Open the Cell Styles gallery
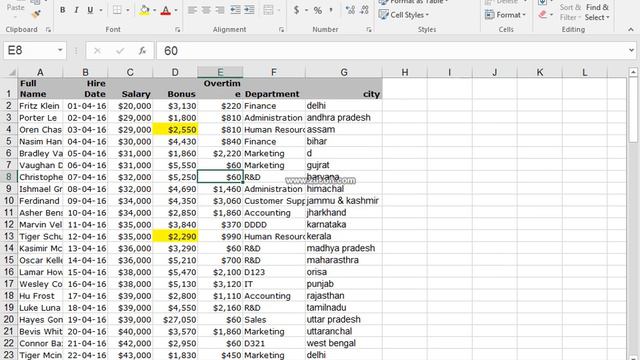640x360 pixels. pos(404,15)
